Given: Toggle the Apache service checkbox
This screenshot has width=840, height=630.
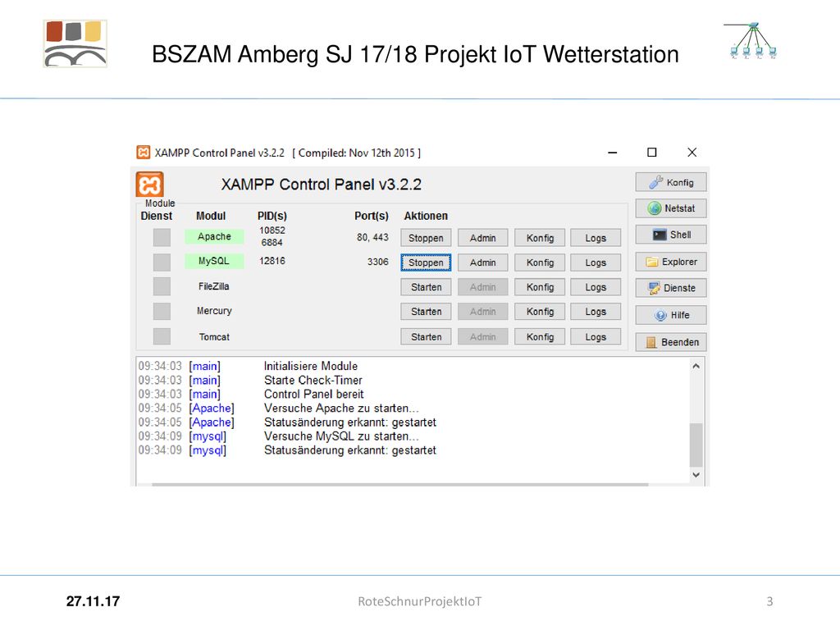Looking at the screenshot, I should click(x=162, y=237).
